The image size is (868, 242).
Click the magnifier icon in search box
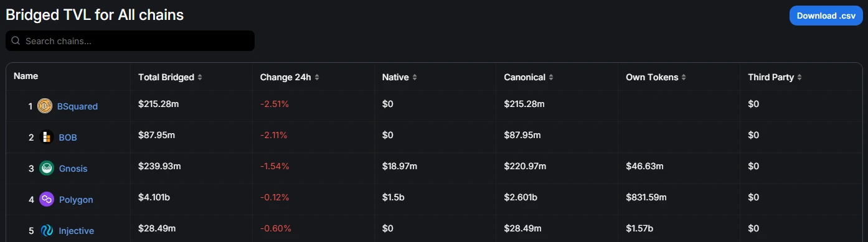click(16, 41)
